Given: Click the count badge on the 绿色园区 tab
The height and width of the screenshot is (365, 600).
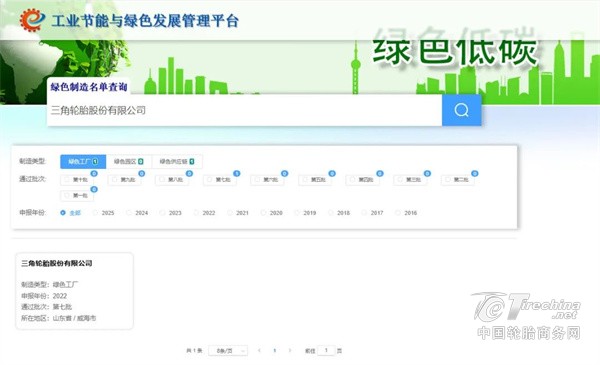Looking at the screenshot, I should tap(141, 161).
